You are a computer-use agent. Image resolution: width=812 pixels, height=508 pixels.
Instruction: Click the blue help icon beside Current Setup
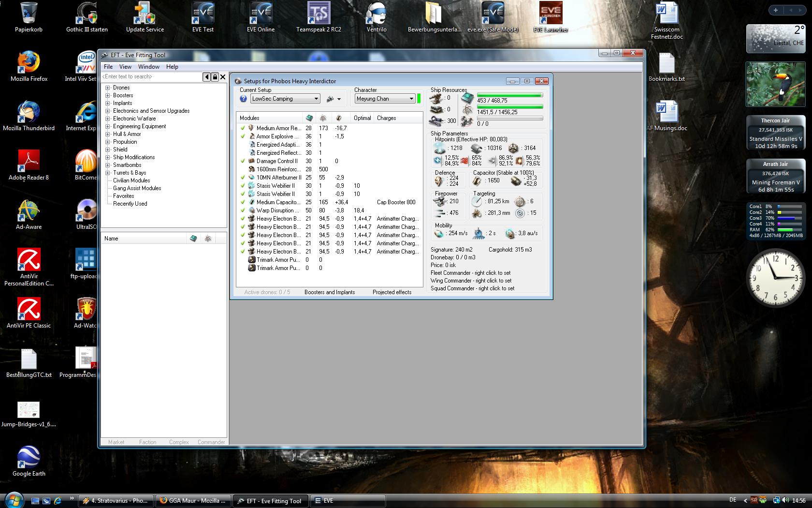(244, 99)
